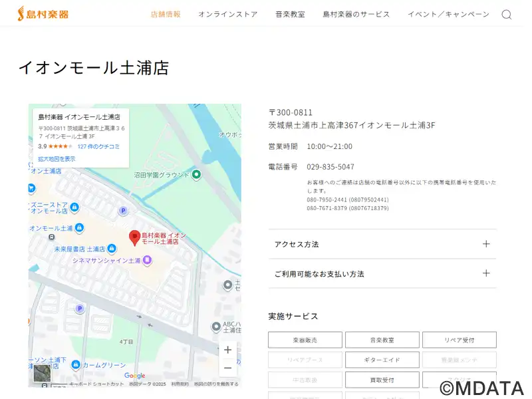Click the map card title 島村楽器 イオンモール土浦店
Image resolution: width=532 pixels, height=399 pixels.
[x=79, y=117]
